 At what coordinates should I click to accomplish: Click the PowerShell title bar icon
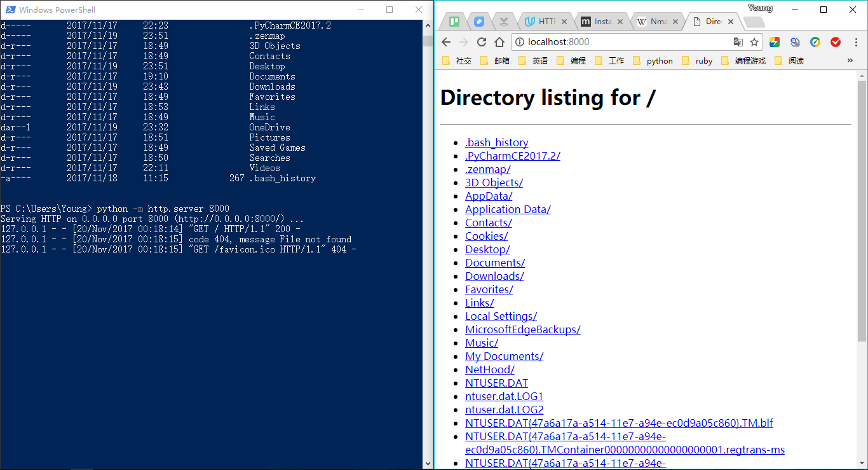[x=11, y=10]
